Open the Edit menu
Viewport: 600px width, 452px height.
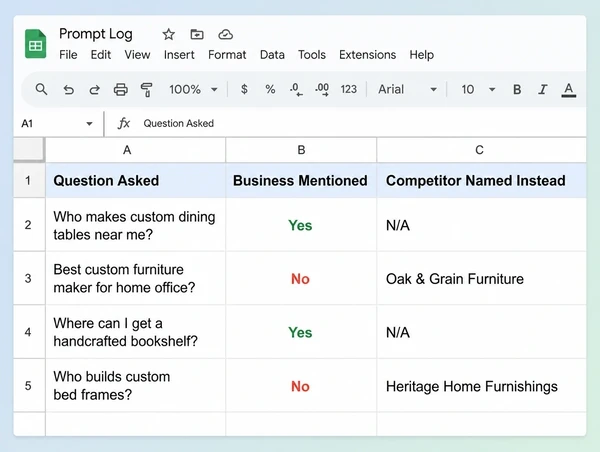click(x=101, y=55)
